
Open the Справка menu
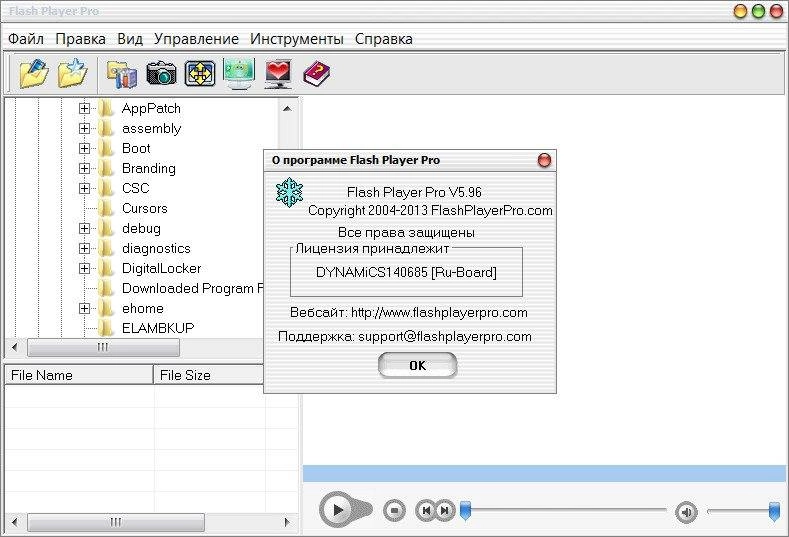pos(384,39)
